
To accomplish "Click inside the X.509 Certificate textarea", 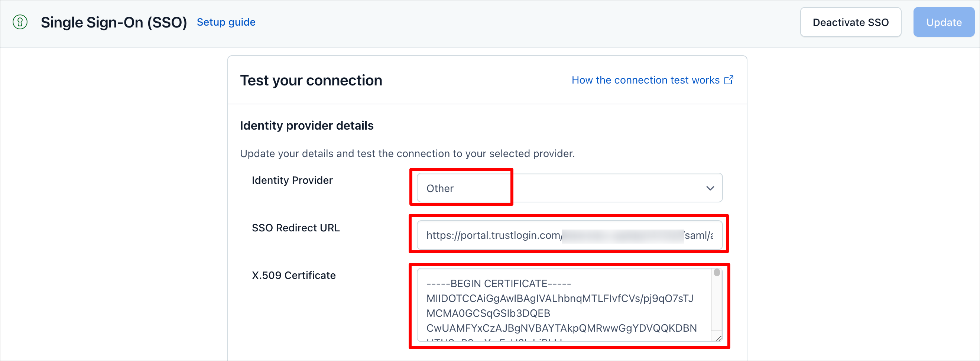I will coord(564,305).
